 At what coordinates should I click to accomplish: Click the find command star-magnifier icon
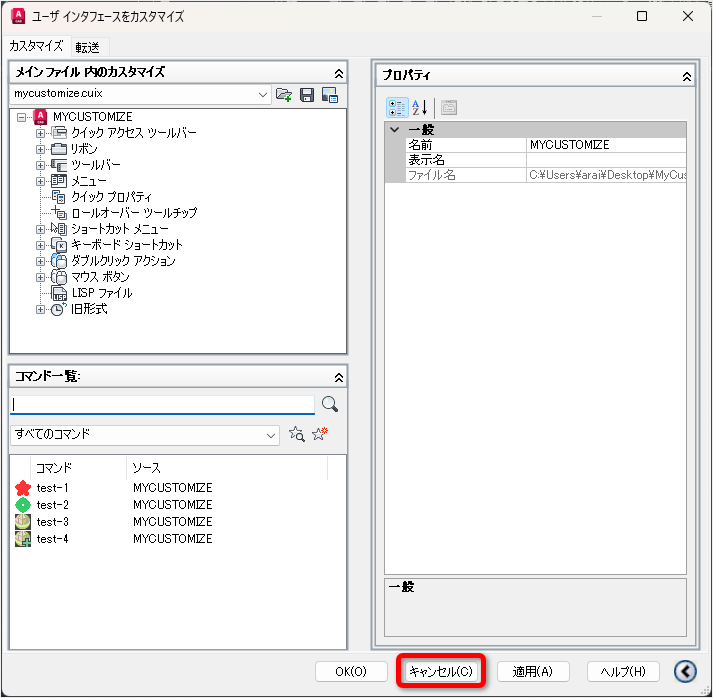(x=297, y=434)
